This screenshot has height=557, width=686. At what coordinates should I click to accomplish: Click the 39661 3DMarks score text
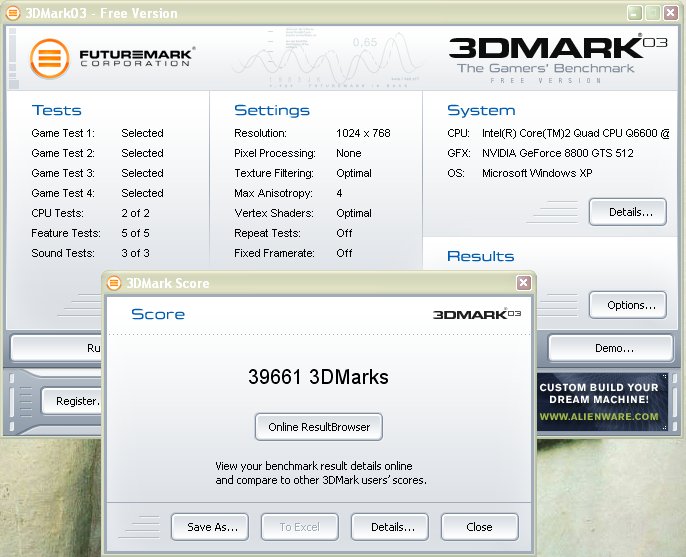pyautogui.click(x=318, y=377)
